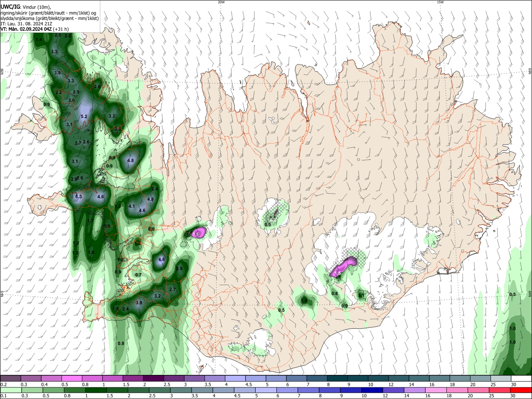
Task: Select darkest purple 2–2.5 swatch in upper legend
Action: 153,378
